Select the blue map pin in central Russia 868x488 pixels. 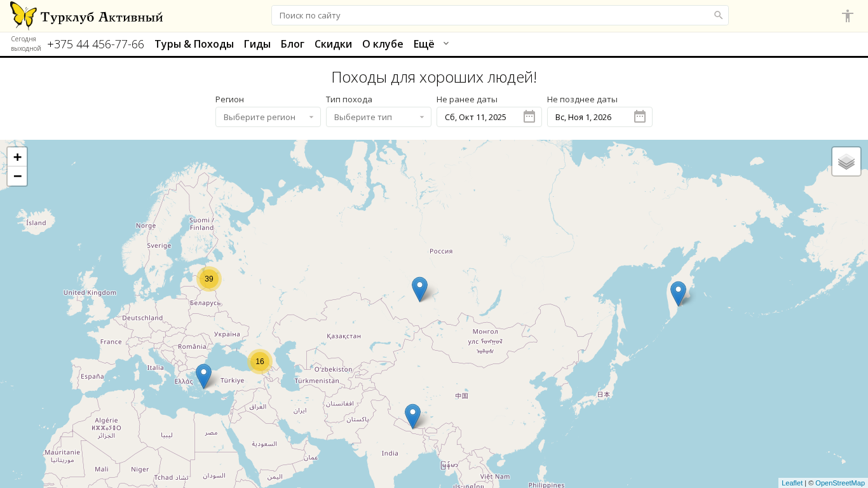coord(419,289)
